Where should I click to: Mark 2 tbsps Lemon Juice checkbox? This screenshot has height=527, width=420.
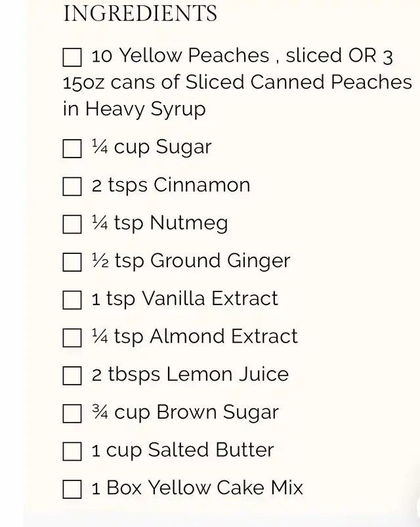[72, 375]
